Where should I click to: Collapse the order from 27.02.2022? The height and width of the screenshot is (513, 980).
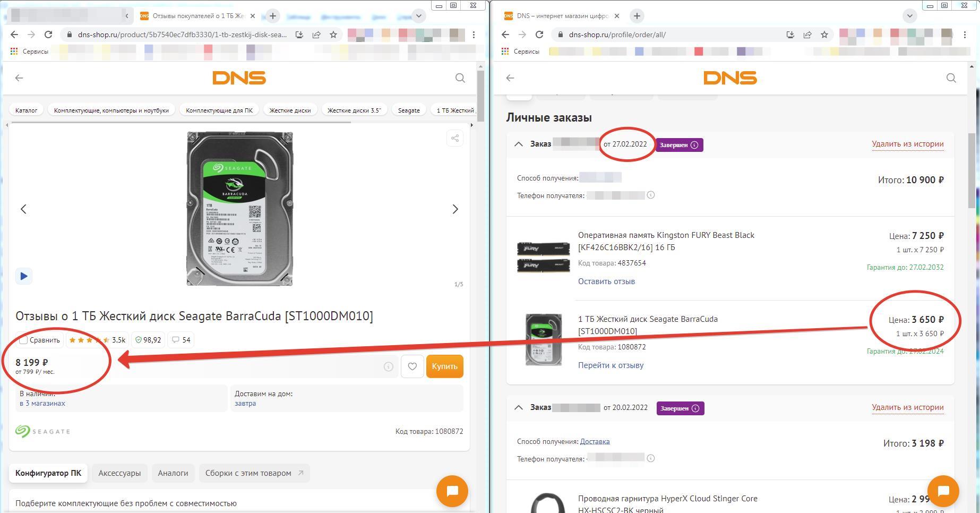click(x=519, y=144)
